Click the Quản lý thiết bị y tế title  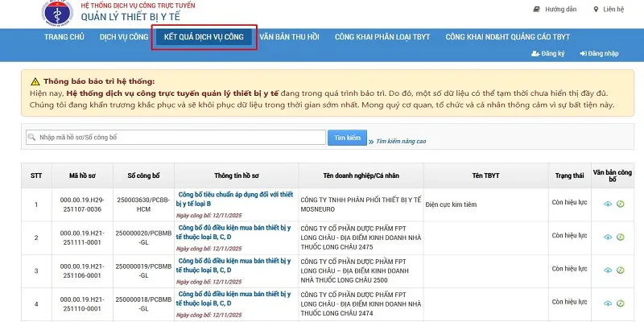(x=130, y=17)
